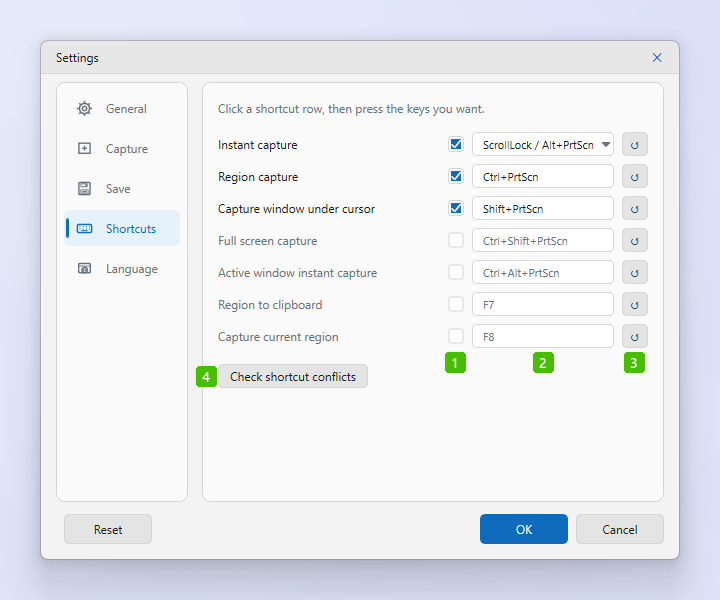Image resolution: width=720 pixels, height=600 pixels.
Task: Uncheck Capture window under cursor
Action: 456,208
